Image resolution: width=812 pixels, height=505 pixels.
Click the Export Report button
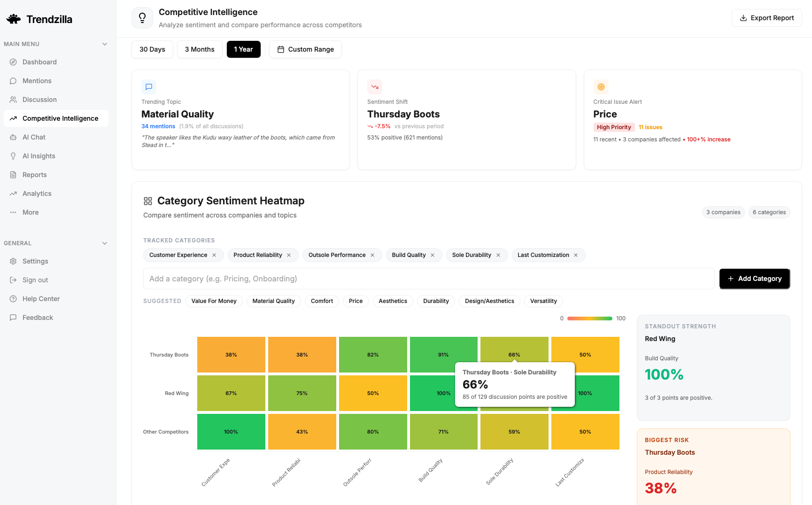766,18
